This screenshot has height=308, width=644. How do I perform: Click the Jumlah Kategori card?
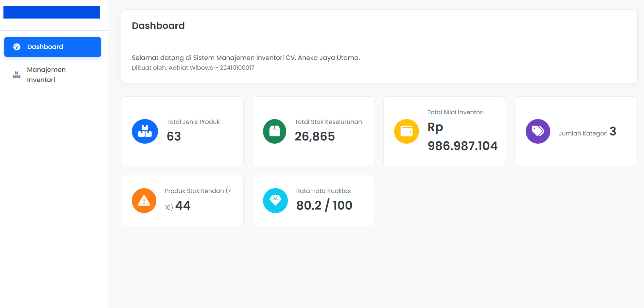pos(576,131)
